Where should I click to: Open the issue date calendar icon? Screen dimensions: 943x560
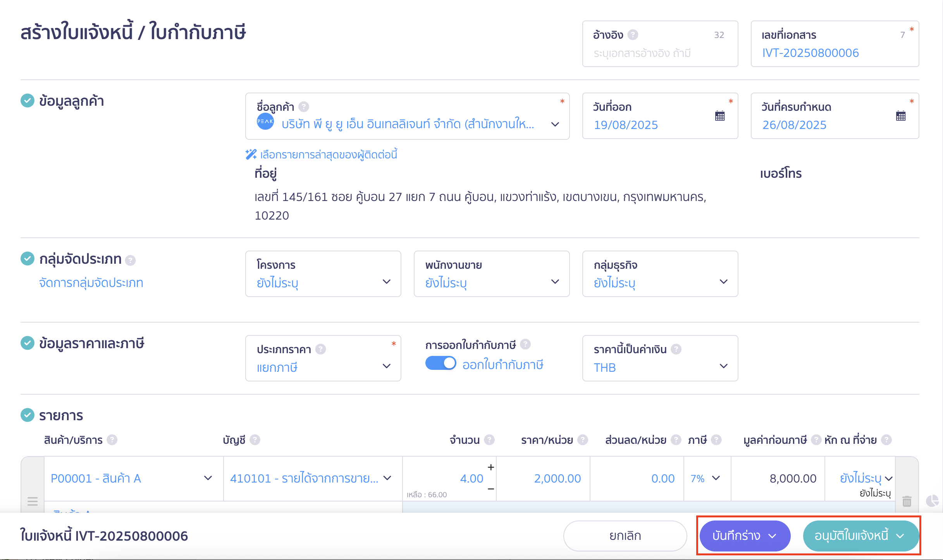[720, 116]
